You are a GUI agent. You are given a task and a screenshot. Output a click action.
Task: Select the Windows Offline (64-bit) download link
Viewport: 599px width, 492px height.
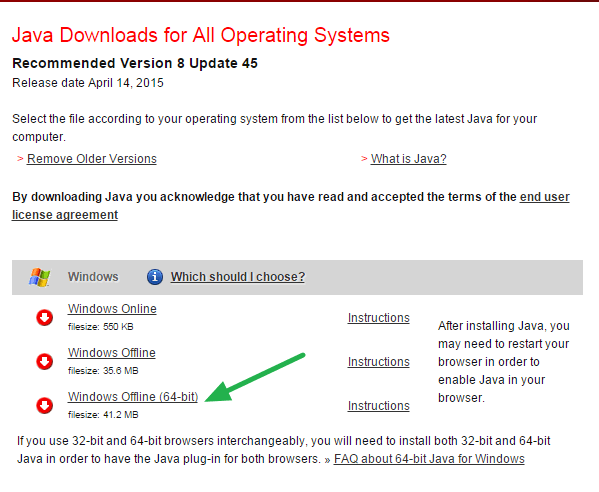(x=133, y=397)
